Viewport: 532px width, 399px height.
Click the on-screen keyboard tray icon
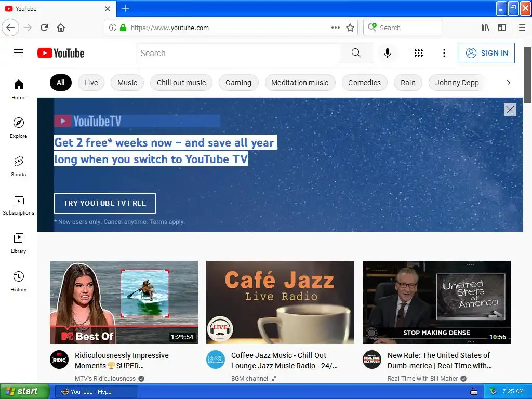[x=474, y=392]
